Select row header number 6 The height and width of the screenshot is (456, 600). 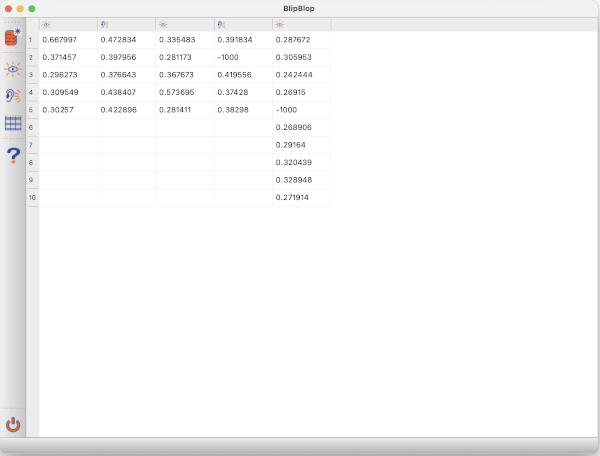pyautogui.click(x=31, y=127)
